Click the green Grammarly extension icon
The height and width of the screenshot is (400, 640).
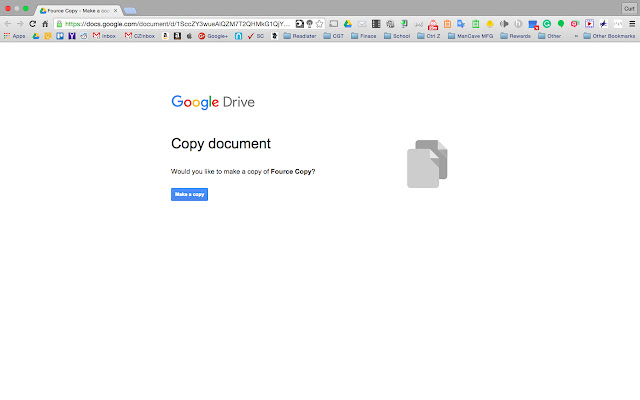[547, 24]
